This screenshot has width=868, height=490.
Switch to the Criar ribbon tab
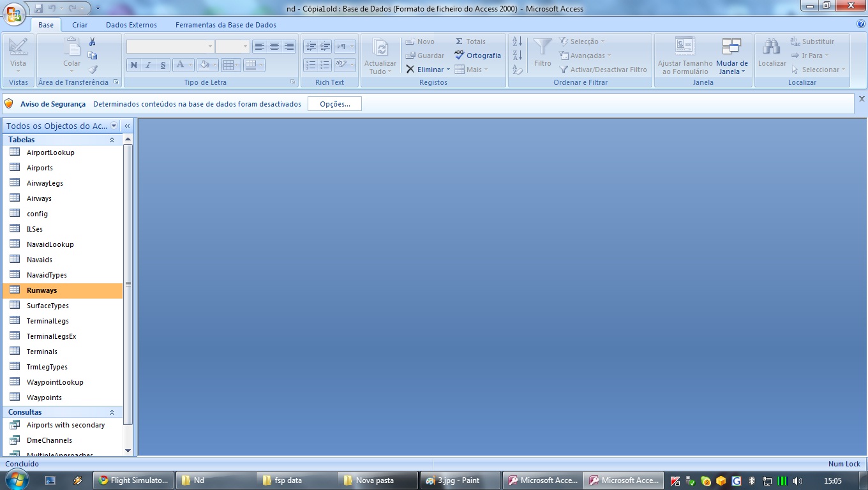click(x=80, y=25)
